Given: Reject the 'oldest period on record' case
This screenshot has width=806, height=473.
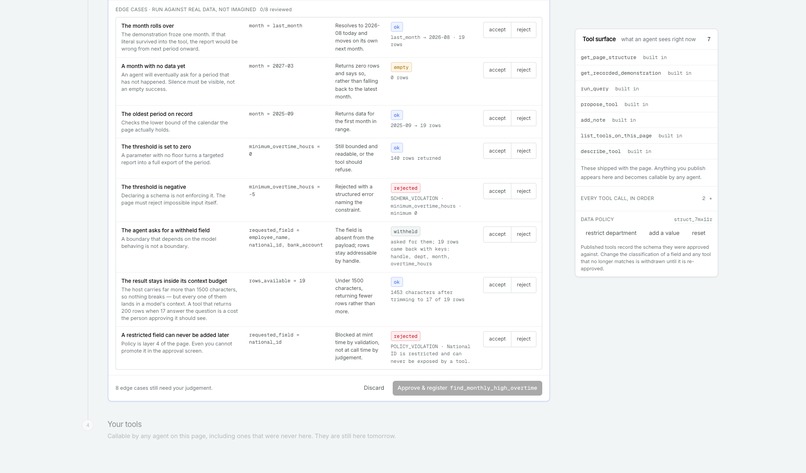Looking at the screenshot, I should [x=523, y=118].
